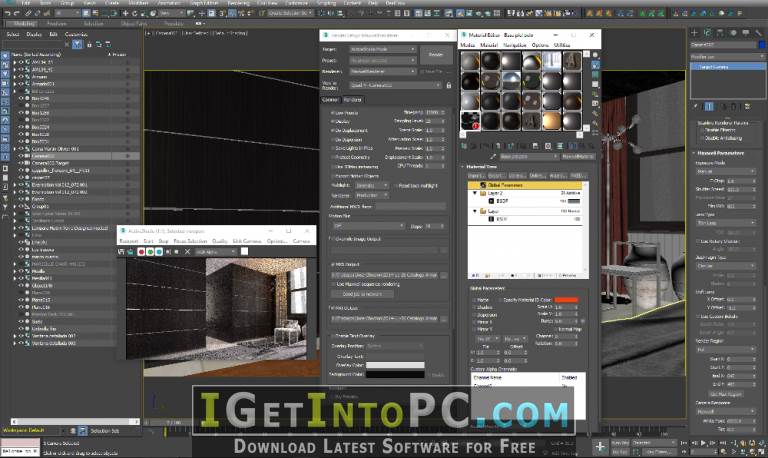Viewport: 768px width, 458px height.
Task: Open the Material menu in Material Editor
Action: [x=488, y=45]
